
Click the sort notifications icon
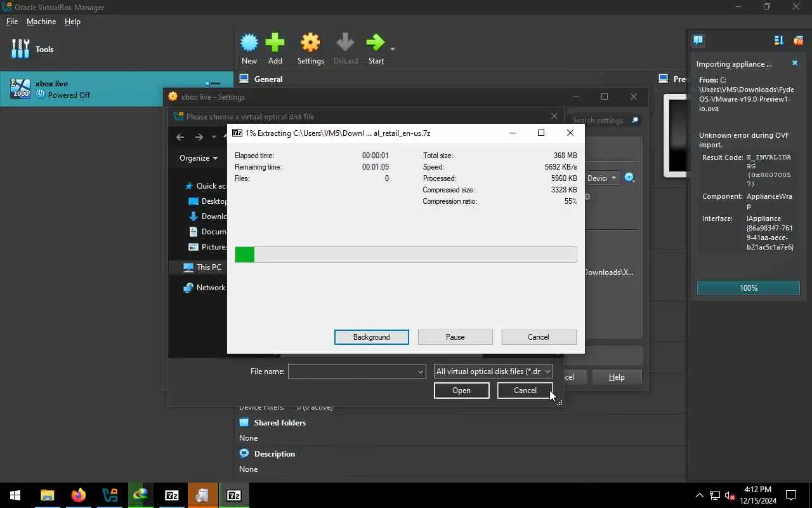(779, 41)
